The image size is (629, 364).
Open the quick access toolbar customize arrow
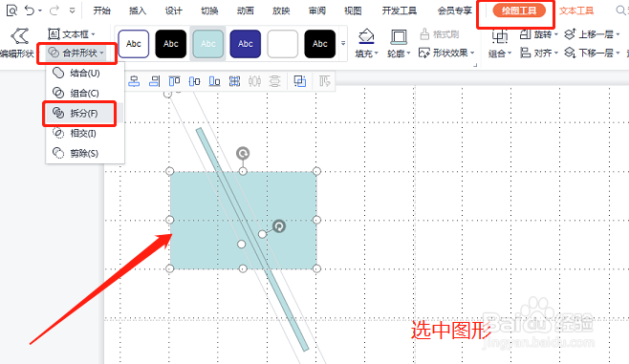tap(73, 11)
